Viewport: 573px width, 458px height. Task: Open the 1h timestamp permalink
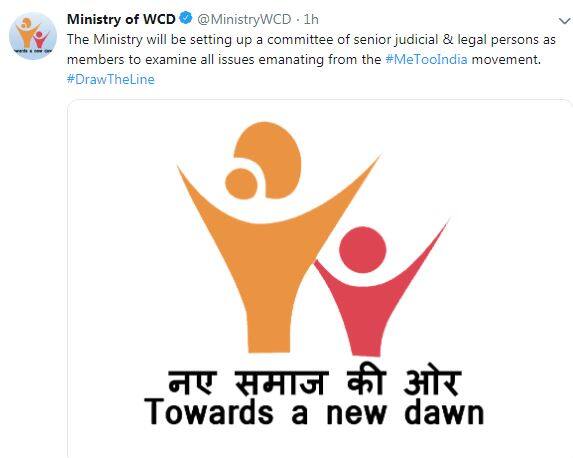(311, 19)
